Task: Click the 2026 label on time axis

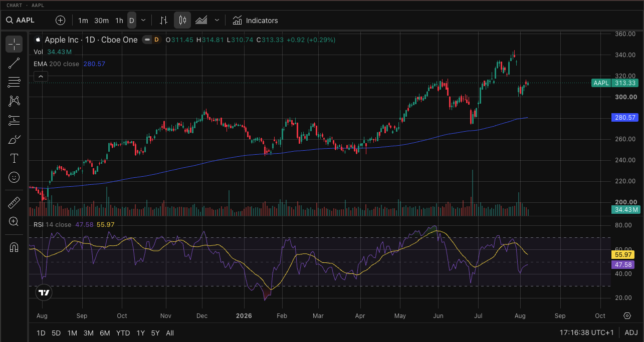Action: tap(244, 316)
